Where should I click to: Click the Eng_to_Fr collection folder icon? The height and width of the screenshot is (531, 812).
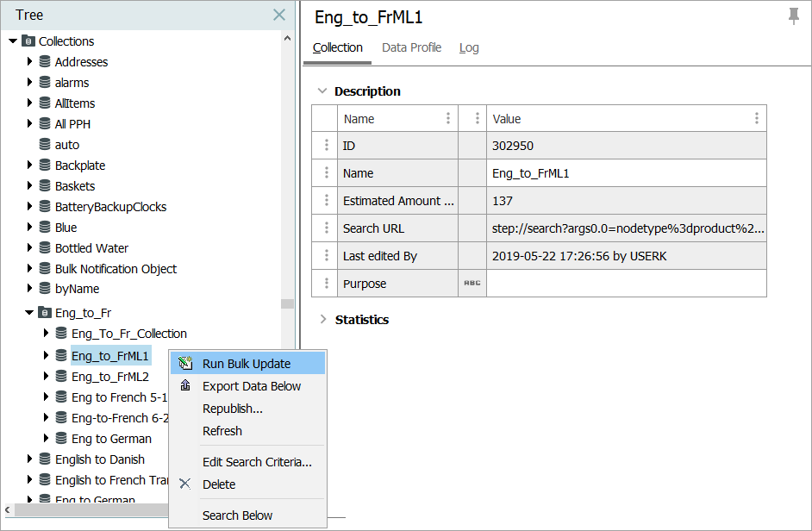(45, 313)
